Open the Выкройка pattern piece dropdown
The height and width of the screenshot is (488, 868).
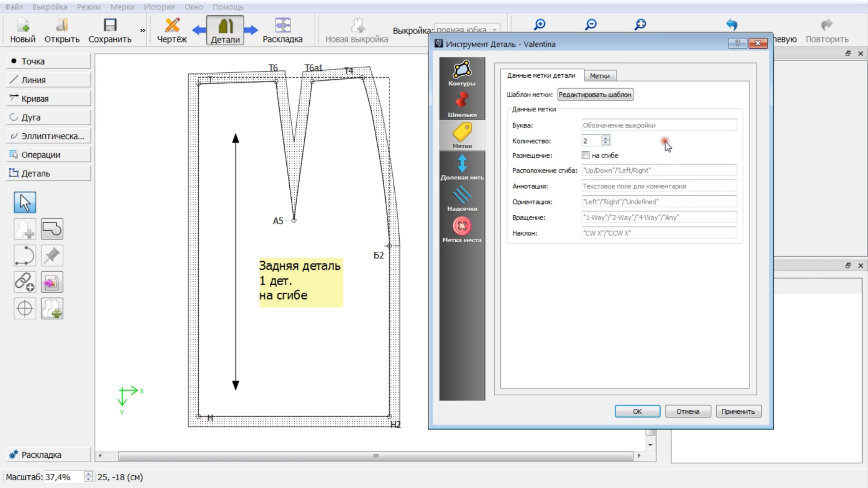pyautogui.click(x=467, y=29)
